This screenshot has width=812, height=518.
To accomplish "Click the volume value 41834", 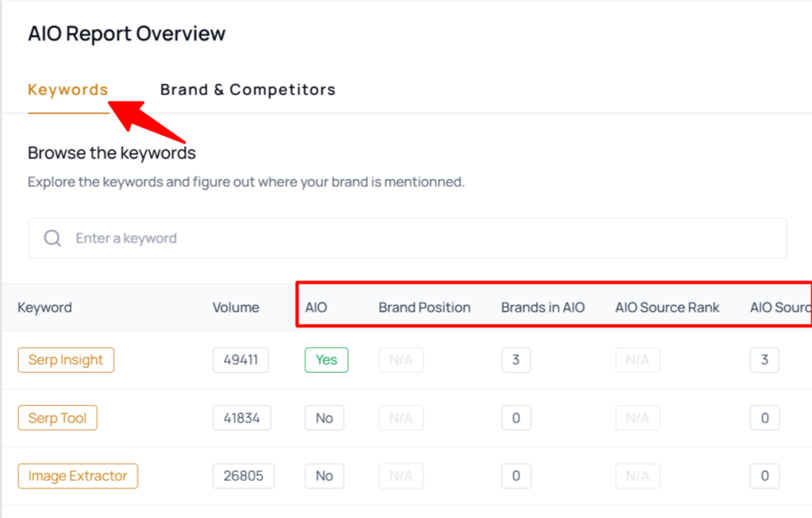I will [241, 418].
